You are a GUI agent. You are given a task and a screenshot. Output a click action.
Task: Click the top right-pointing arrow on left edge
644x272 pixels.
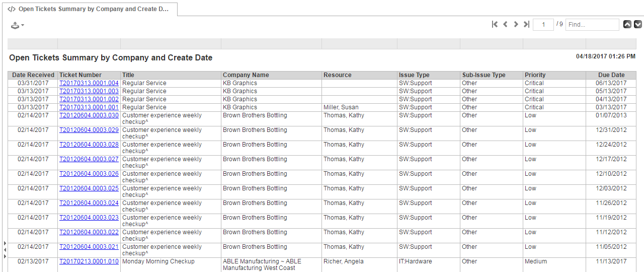pos(5,243)
